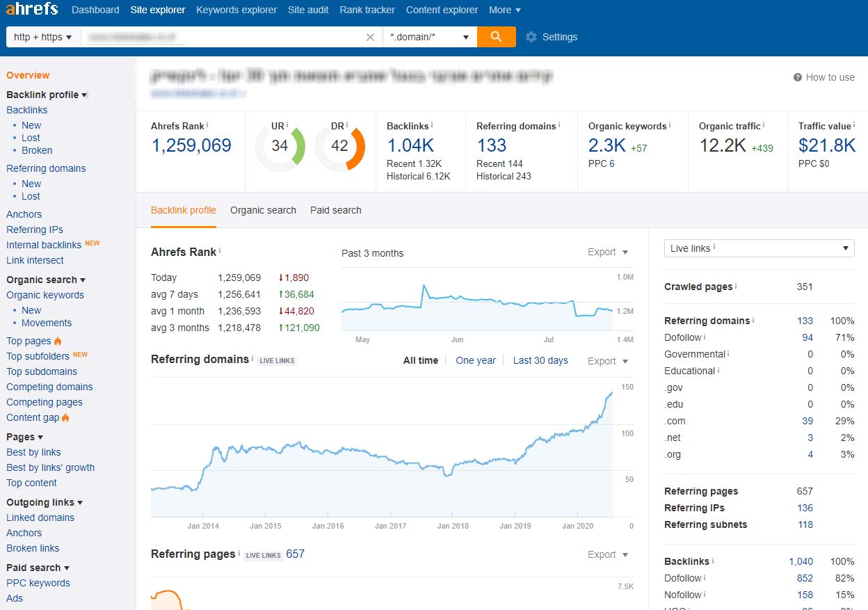Clear the URL field with the X icon

click(371, 38)
